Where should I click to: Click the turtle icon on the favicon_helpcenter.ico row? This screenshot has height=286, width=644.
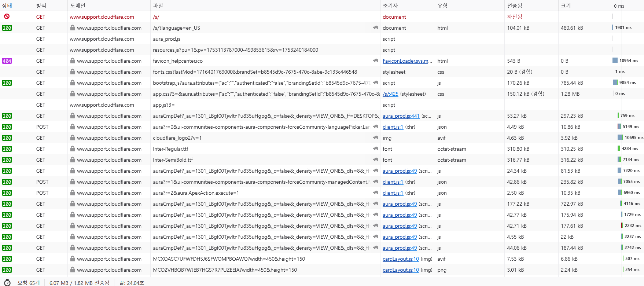coord(375,61)
